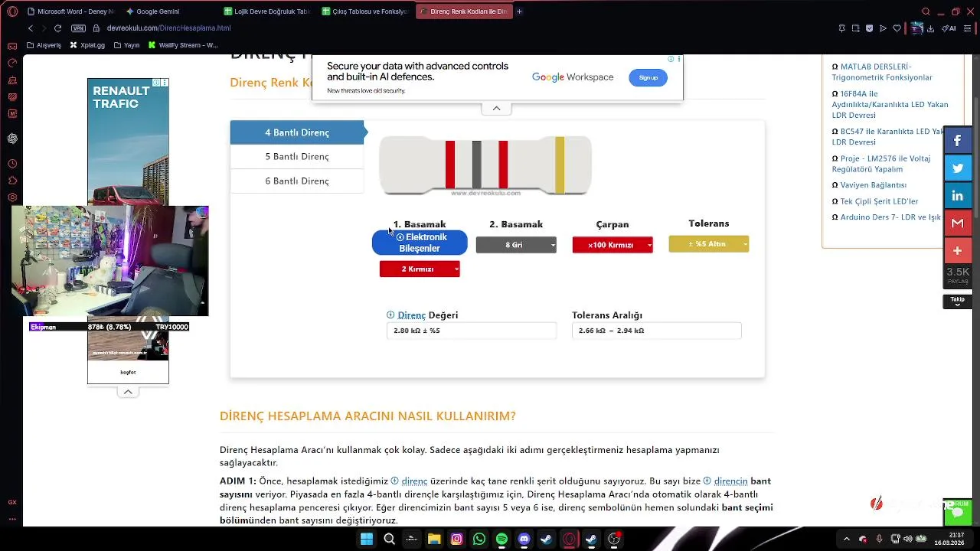Open the Vaviyen Bağlantısı sidebar link
980x551 pixels.
[x=873, y=185]
